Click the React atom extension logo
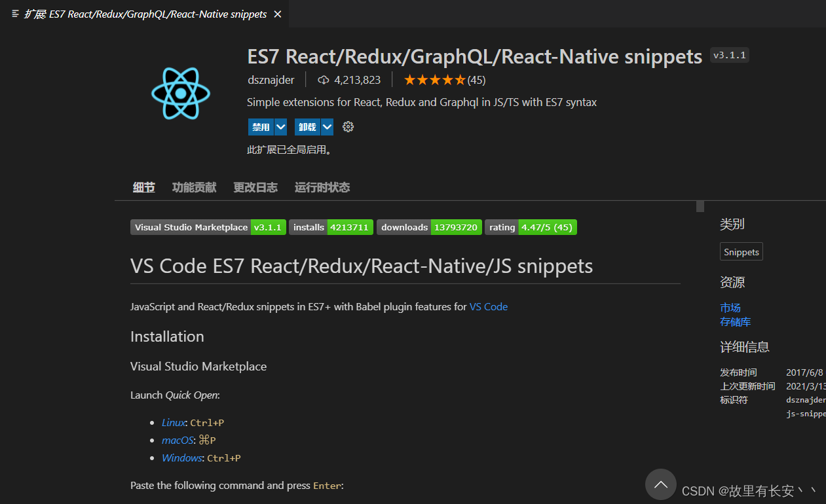The height and width of the screenshot is (504, 826). (x=181, y=95)
